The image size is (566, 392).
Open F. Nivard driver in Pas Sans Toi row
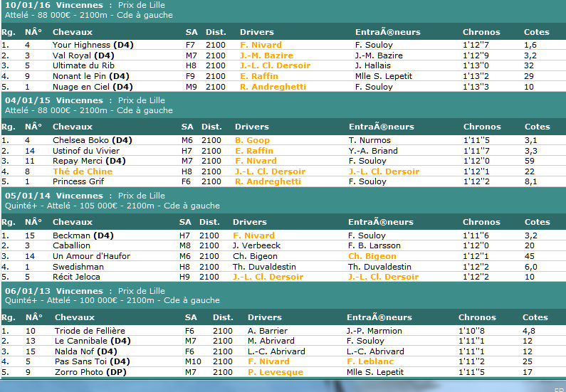pos(268,361)
